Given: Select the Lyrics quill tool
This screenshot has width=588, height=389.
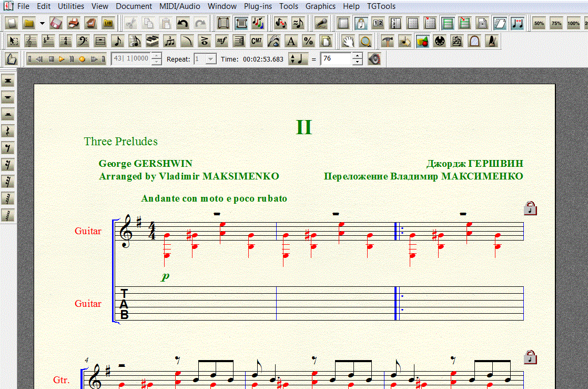Looking at the screenshot, I should (x=273, y=41).
